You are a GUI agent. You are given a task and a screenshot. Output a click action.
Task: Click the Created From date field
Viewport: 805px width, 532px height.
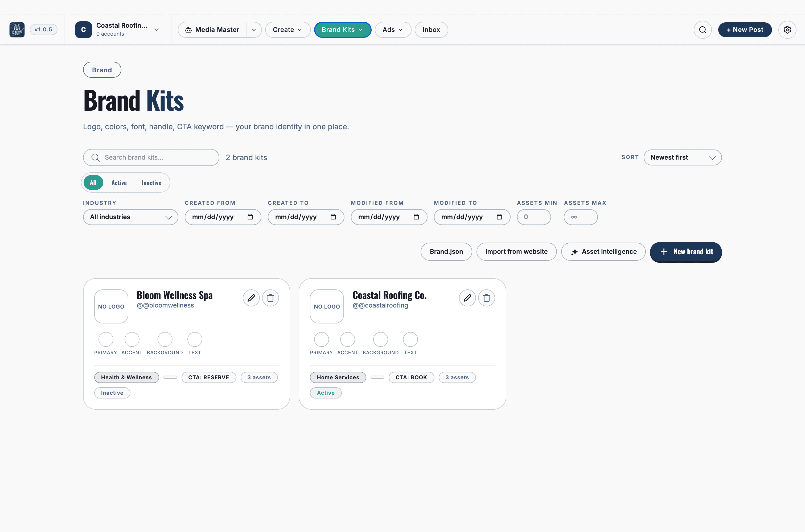(223, 217)
